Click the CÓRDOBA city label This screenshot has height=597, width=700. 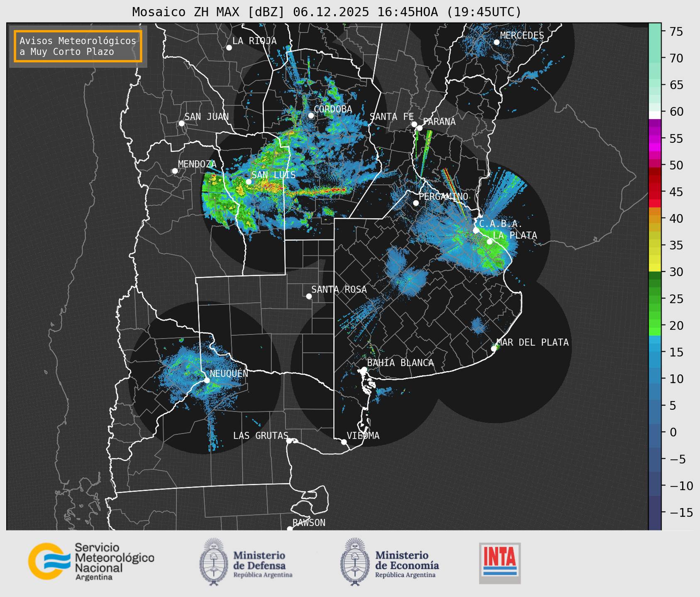tap(333, 109)
